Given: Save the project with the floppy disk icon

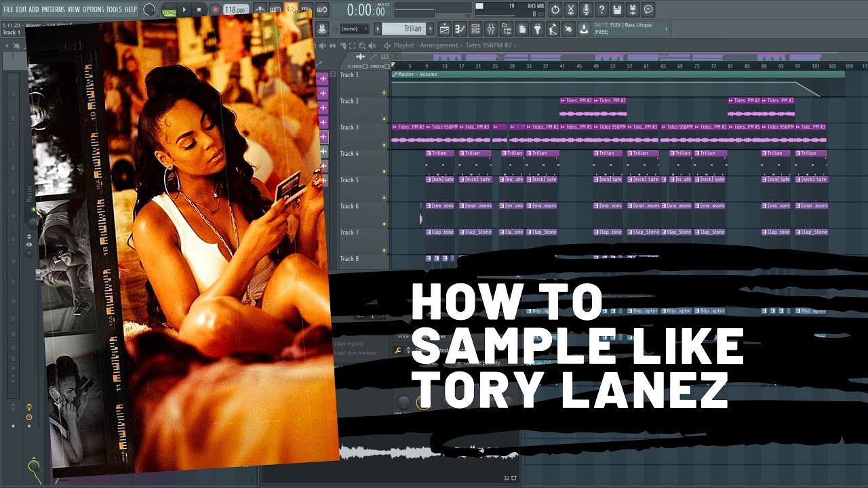Looking at the screenshot, I should pyautogui.click(x=617, y=9).
